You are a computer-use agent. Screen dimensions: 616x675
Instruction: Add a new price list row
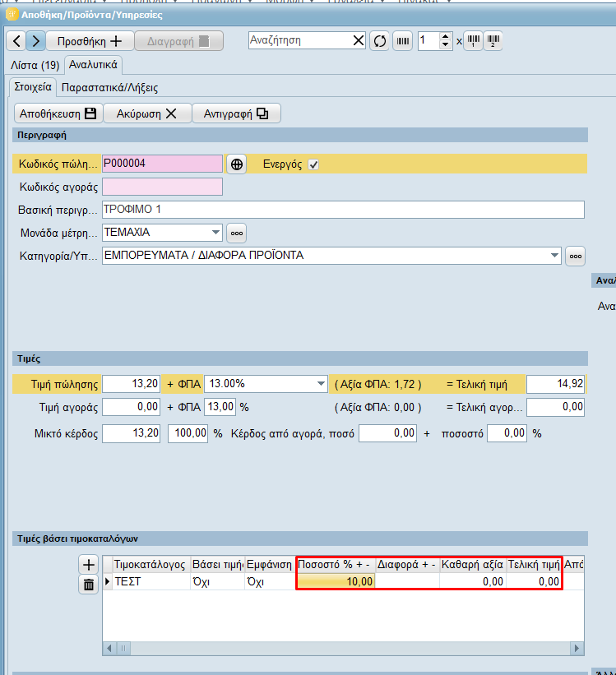(x=89, y=565)
